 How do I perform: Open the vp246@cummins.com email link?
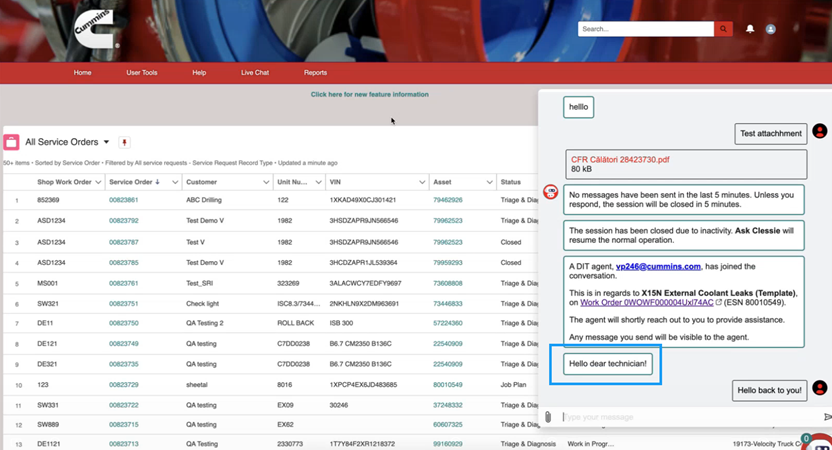pos(658,266)
